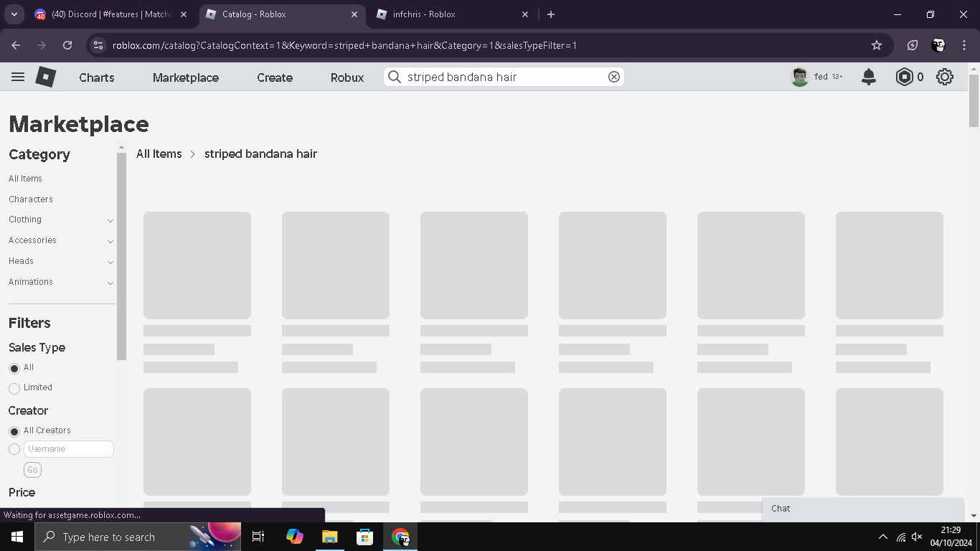Select the All sales type radio
This screenshot has height=551, width=980.
click(x=14, y=368)
